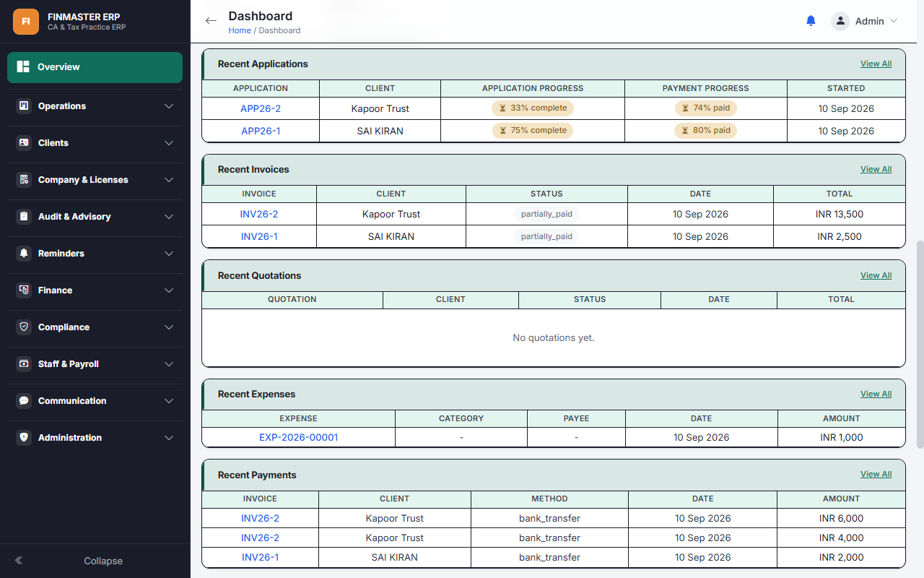924x578 pixels.
Task: Expand the Clients menu chevron
Action: point(169,143)
